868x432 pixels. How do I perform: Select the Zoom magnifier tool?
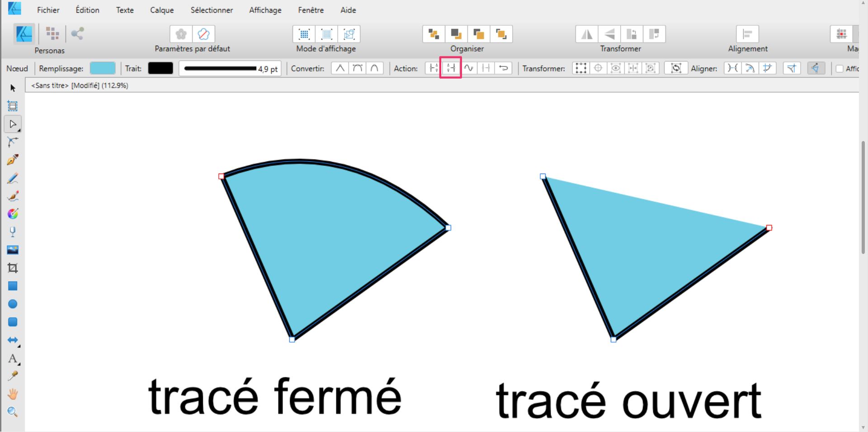pyautogui.click(x=13, y=412)
